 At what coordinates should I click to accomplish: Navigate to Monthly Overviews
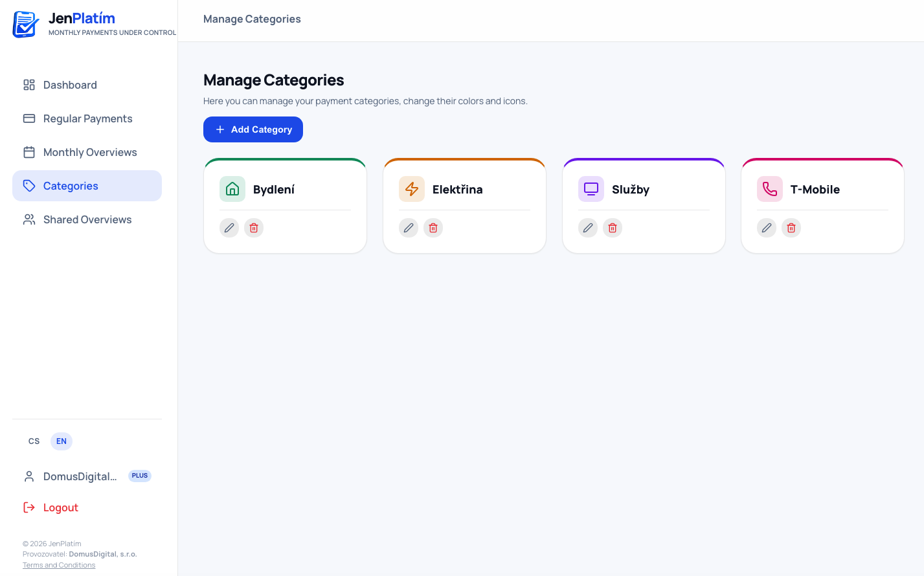coord(90,152)
